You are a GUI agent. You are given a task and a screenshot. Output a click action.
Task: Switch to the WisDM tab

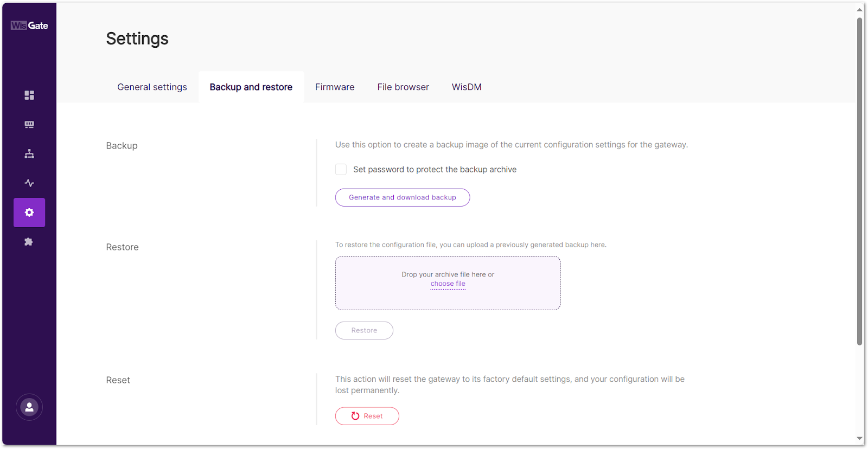(x=466, y=87)
